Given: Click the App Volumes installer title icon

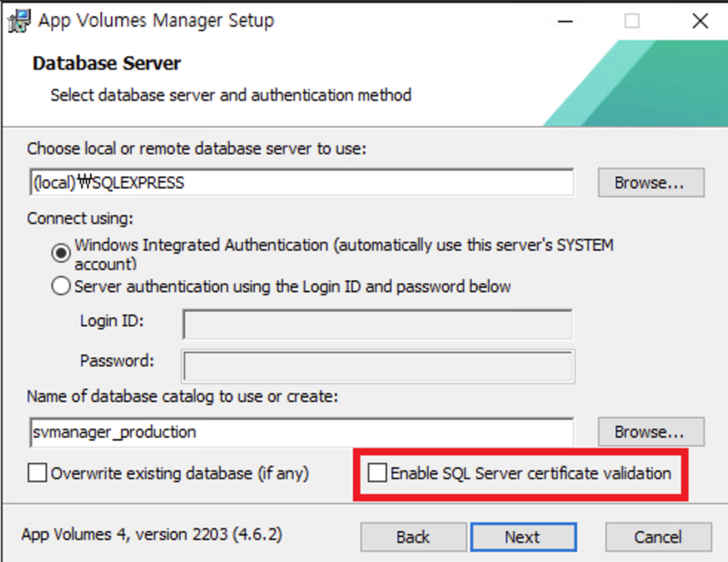Looking at the screenshot, I should (19, 21).
